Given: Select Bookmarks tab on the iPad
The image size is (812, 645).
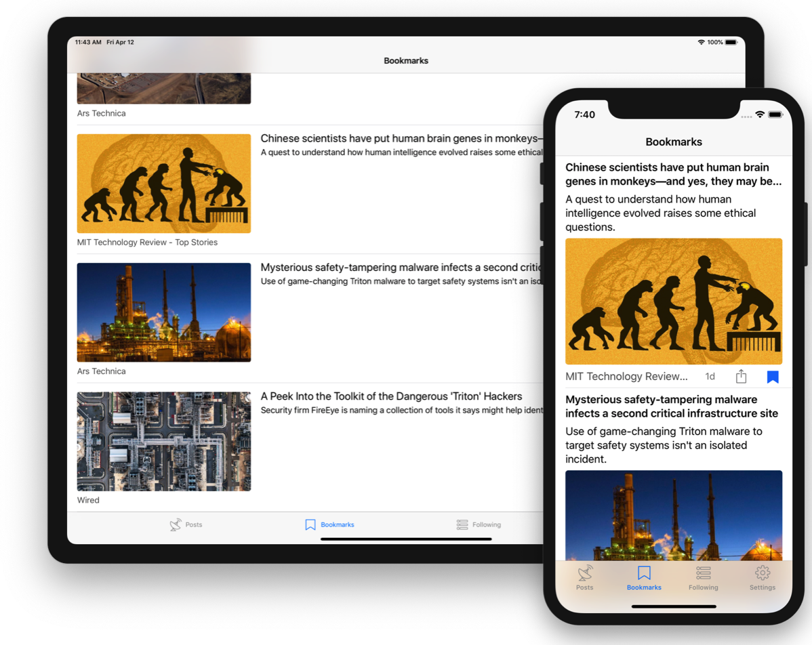Looking at the screenshot, I should coord(330,524).
